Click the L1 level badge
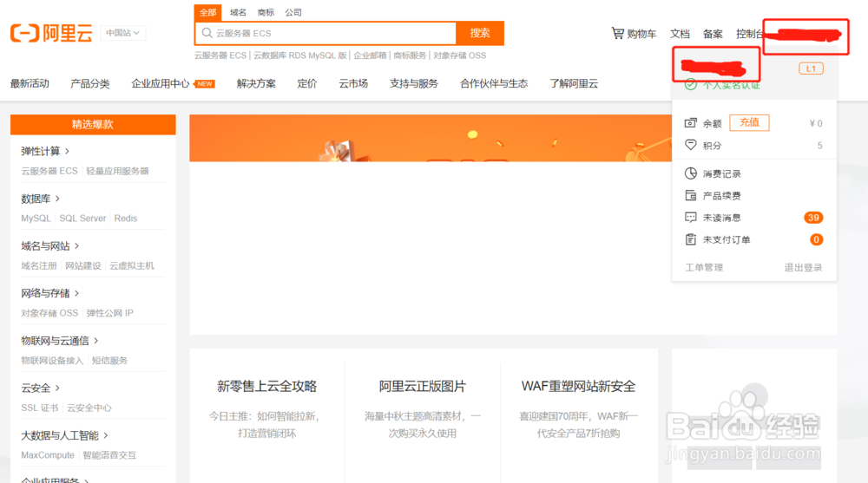Screen dimensions: 868x483 811,69
